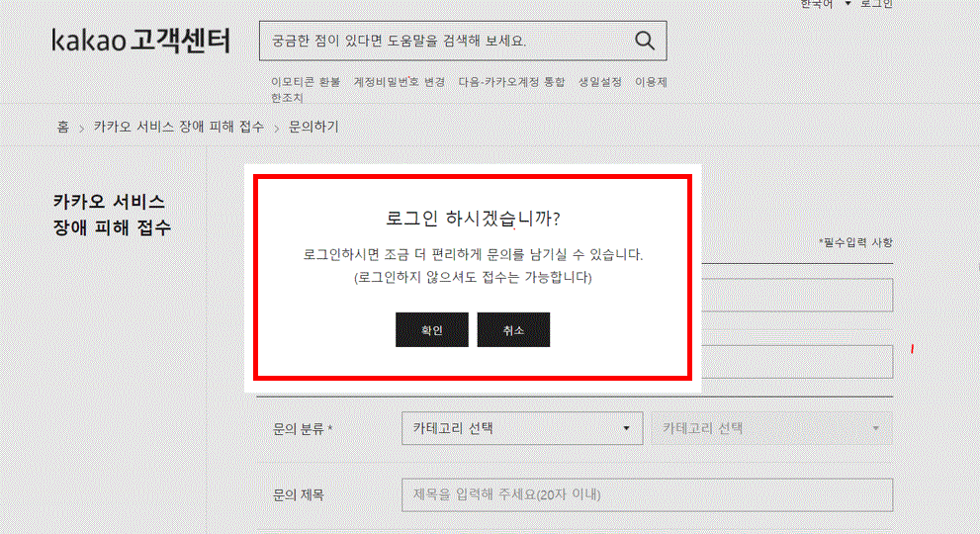
Task: Open the 한국어 language selector
Action: [x=825, y=4]
